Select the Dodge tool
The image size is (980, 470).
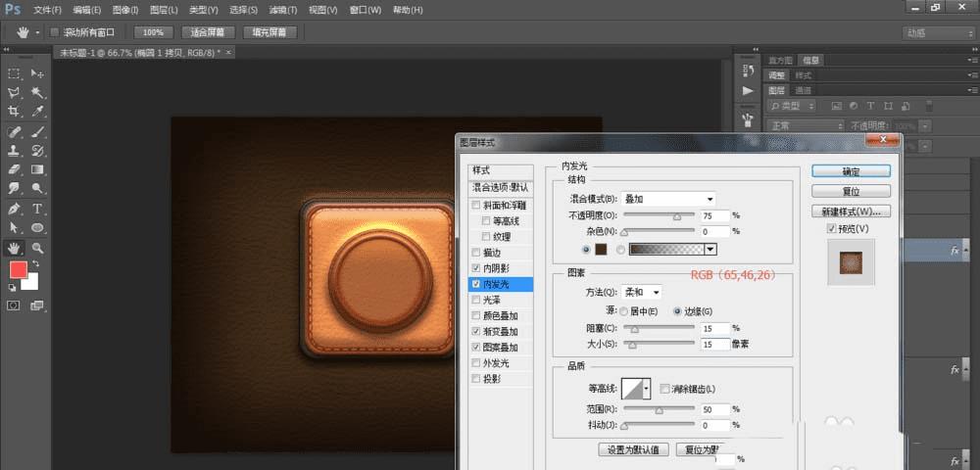(x=37, y=188)
